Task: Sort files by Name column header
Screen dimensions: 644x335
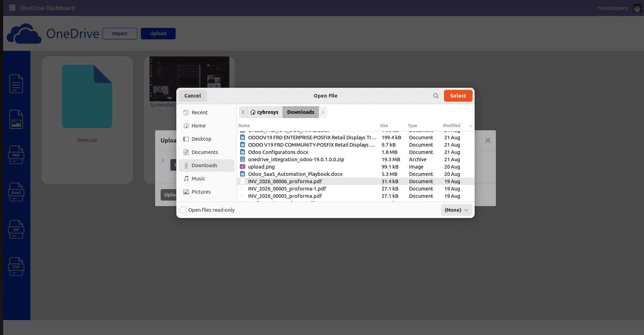Action: (x=244, y=126)
